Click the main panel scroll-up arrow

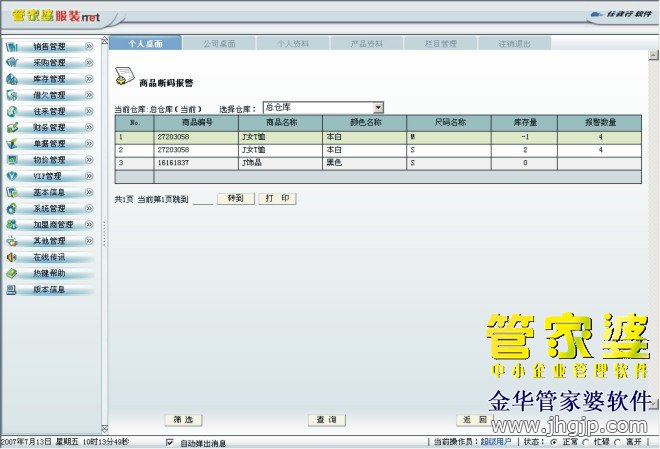[653, 55]
